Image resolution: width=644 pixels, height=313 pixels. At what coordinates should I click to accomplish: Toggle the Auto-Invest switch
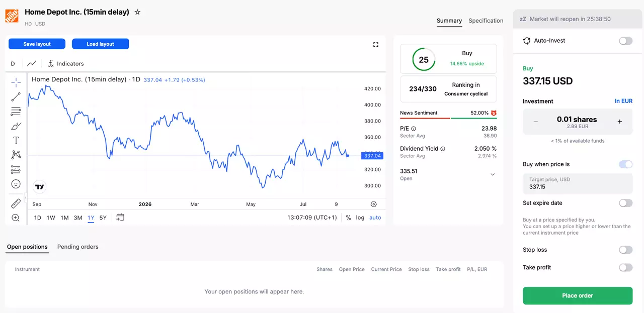point(625,41)
